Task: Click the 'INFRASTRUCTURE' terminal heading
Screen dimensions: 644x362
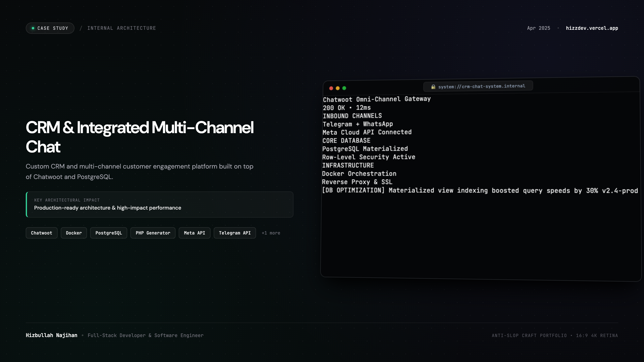Action: point(348,165)
